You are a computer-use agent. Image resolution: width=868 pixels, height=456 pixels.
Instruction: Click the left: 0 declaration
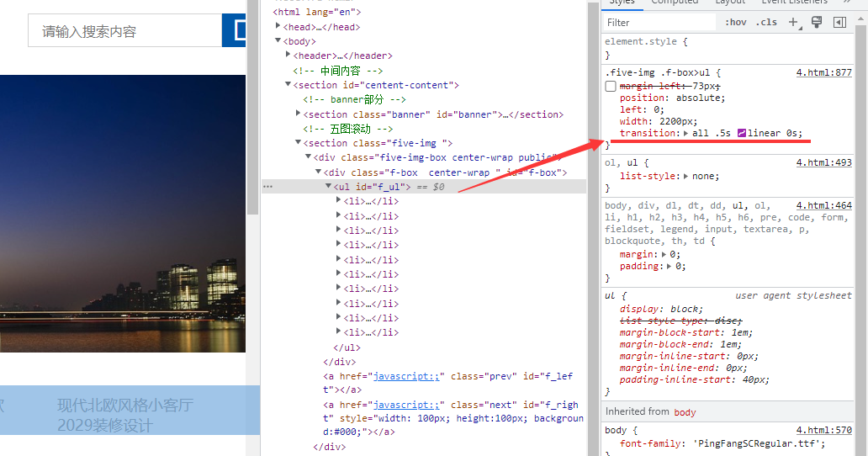[642, 109]
